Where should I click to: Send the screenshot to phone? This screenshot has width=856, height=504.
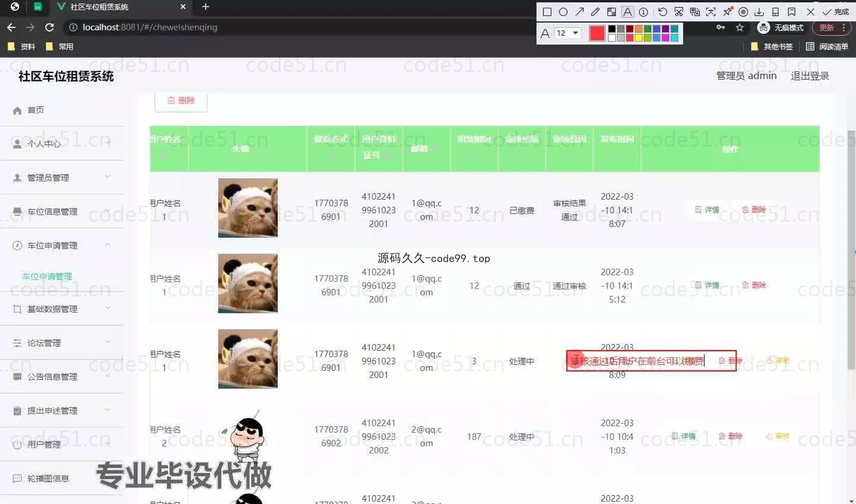point(776,12)
